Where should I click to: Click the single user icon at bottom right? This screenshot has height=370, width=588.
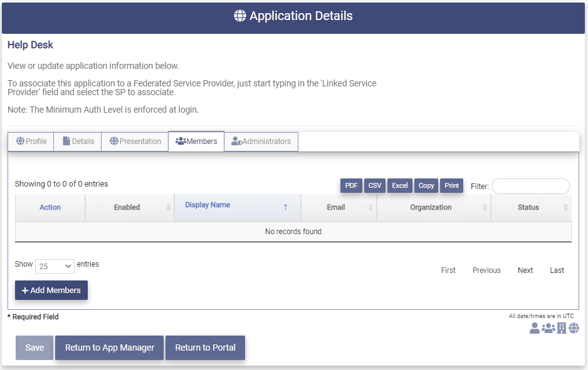[534, 328]
